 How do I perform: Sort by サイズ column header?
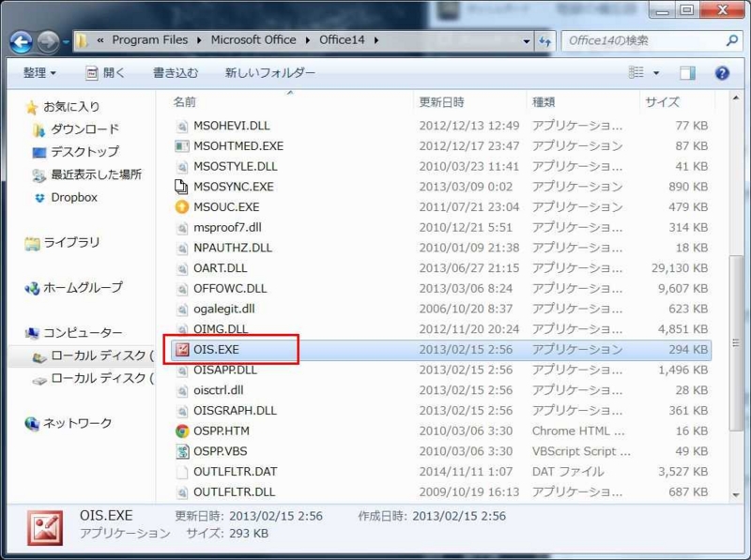coord(662,102)
